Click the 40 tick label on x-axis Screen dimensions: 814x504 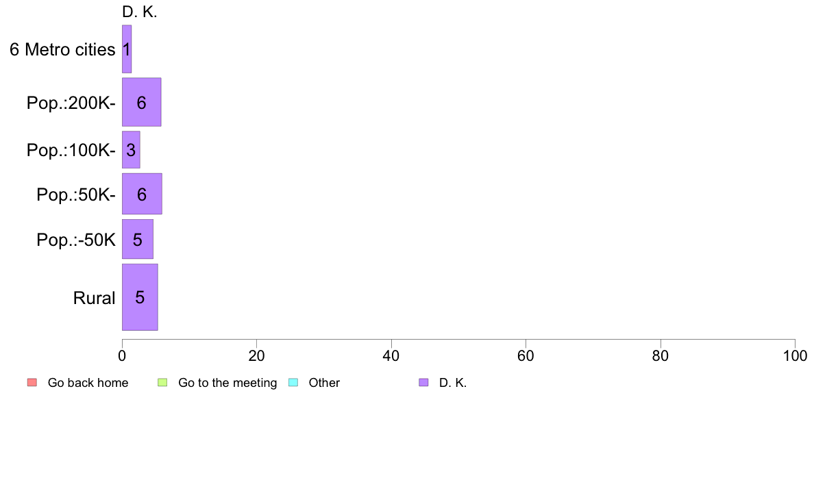(x=391, y=355)
